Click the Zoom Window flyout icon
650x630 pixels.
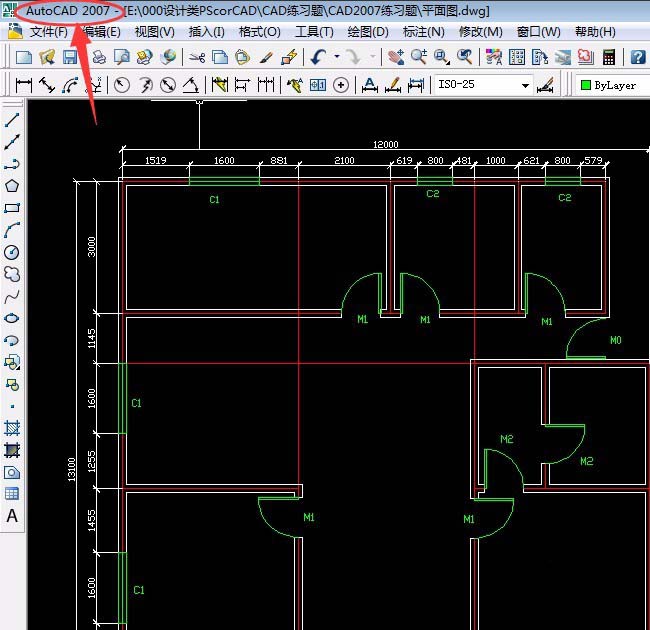tap(442, 57)
